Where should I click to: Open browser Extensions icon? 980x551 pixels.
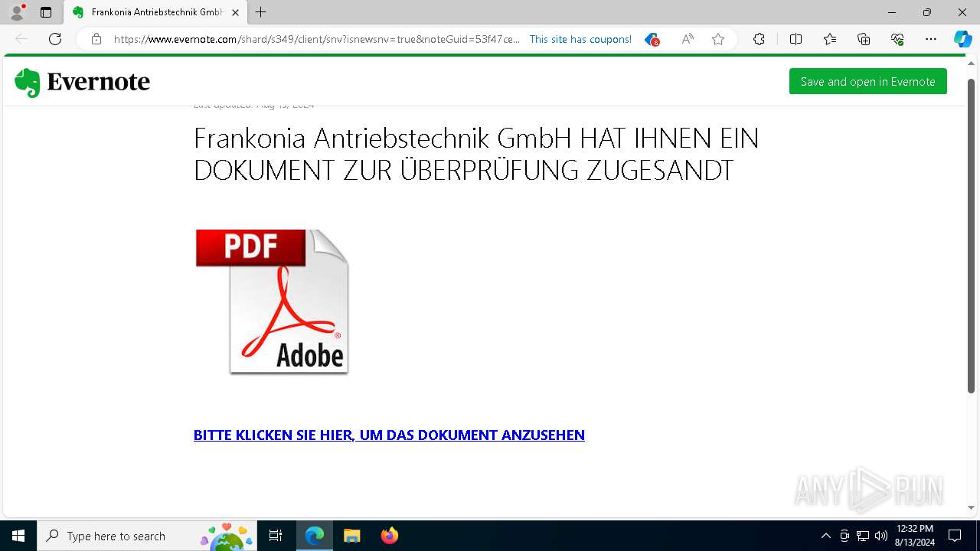[759, 39]
